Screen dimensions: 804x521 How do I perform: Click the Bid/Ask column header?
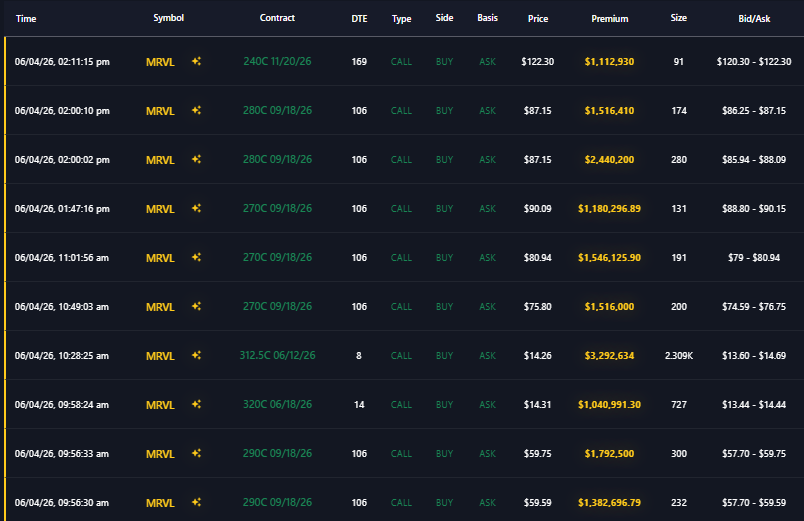754,18
